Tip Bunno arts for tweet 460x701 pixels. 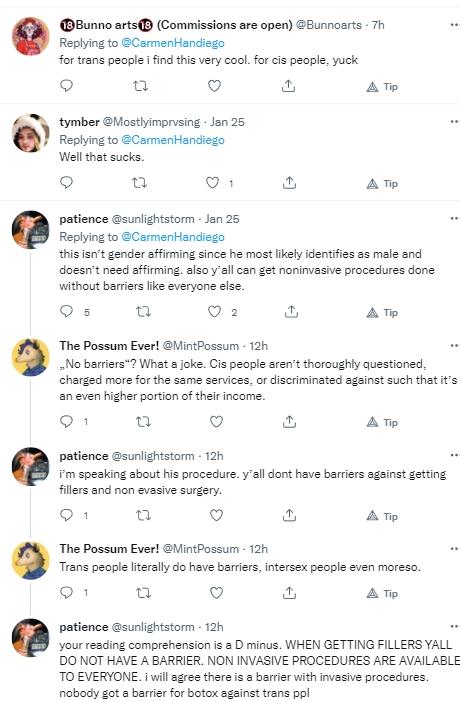382,86
